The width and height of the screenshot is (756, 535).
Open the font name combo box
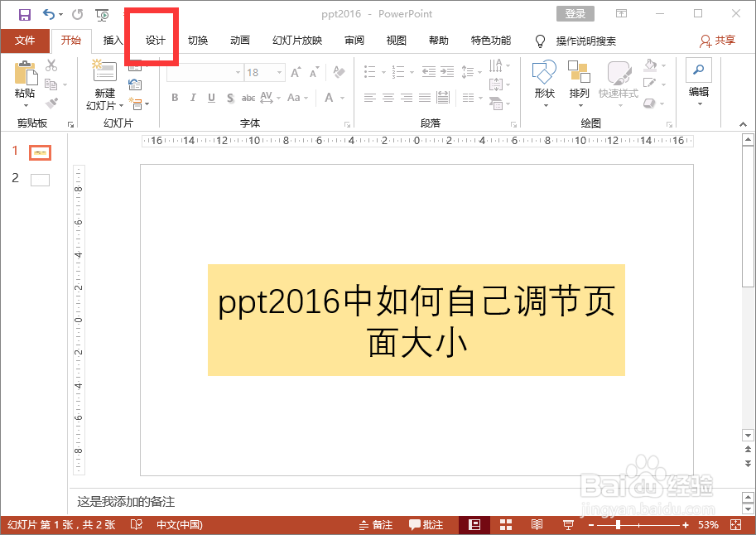[x=205, y=72]
